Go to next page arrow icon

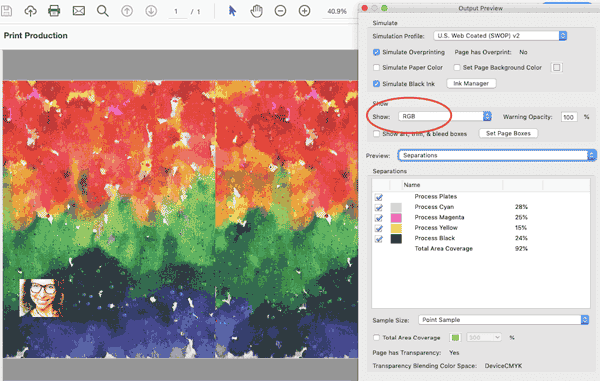pyautogui.click(x=151, y=11)
